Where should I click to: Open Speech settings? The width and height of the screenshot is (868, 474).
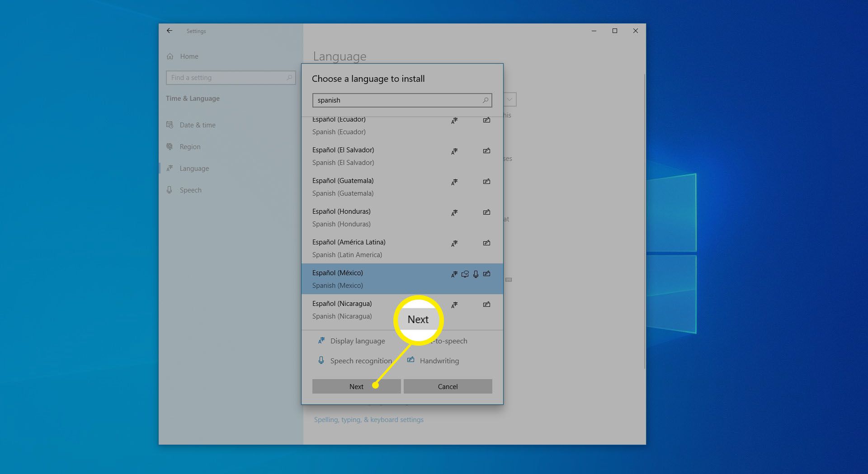click(190, 190)
